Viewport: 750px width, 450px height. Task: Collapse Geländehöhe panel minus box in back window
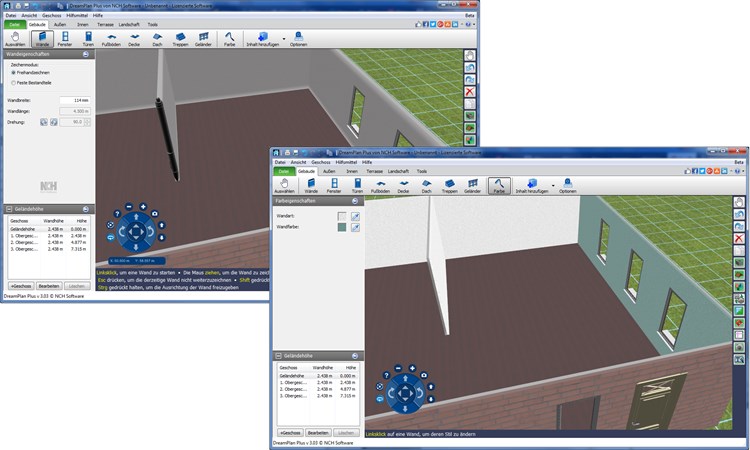(x=9, y=209)
